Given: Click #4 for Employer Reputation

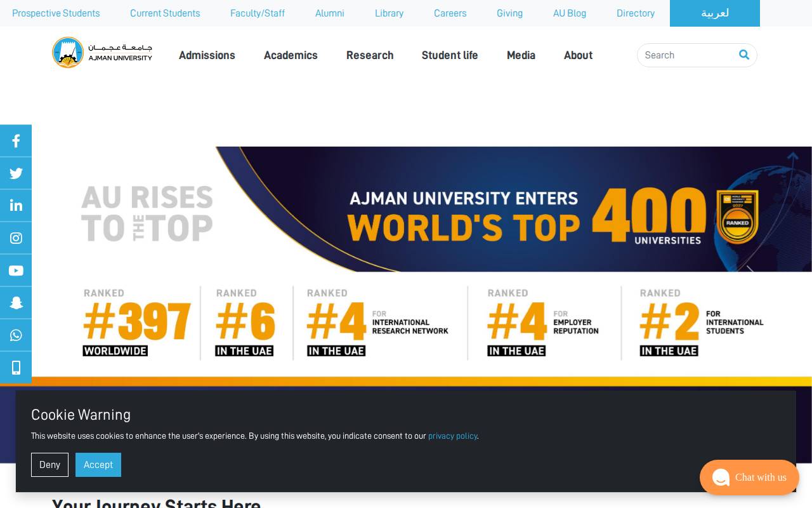Looking at the screenshot, I should [543, 323].
